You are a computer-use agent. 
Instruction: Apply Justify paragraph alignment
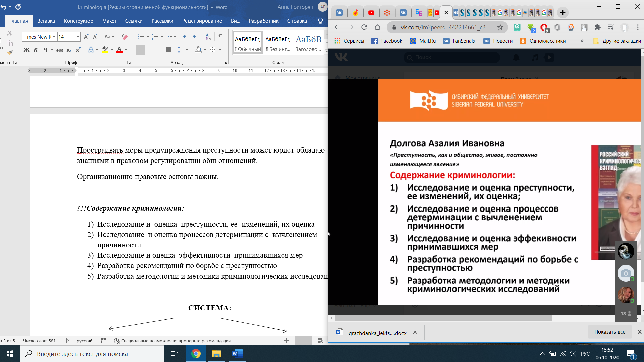tap(169, 50)
